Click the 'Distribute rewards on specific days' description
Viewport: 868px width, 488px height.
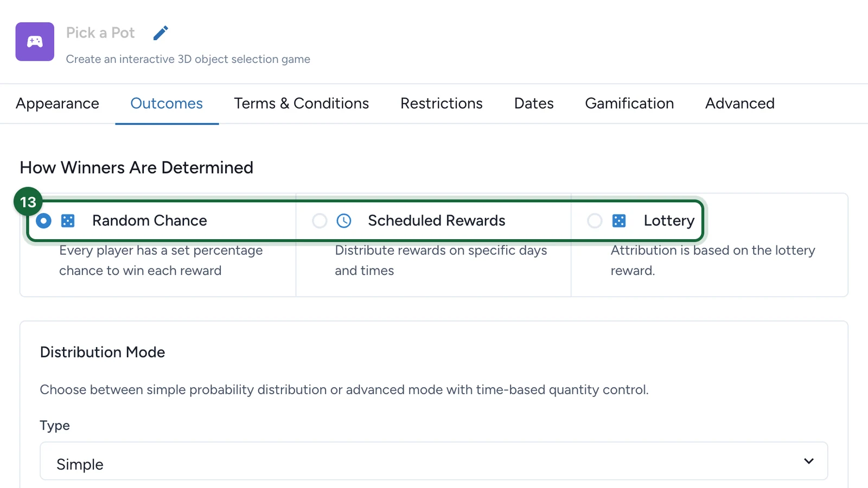pos(441,260)
